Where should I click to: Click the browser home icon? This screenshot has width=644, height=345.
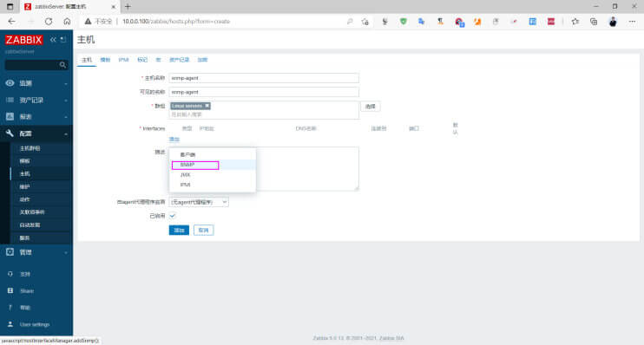click(x=67, y=22)
